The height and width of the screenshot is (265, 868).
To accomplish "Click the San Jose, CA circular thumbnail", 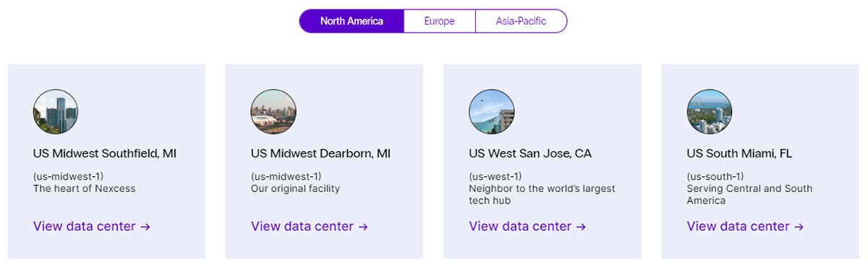I will pyautogui.click(x=491, y=112).
